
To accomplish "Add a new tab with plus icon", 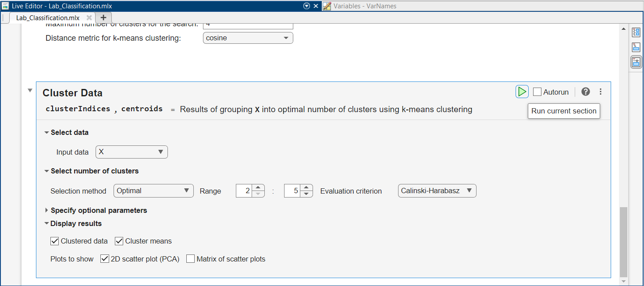I will [x=103, y=18].
